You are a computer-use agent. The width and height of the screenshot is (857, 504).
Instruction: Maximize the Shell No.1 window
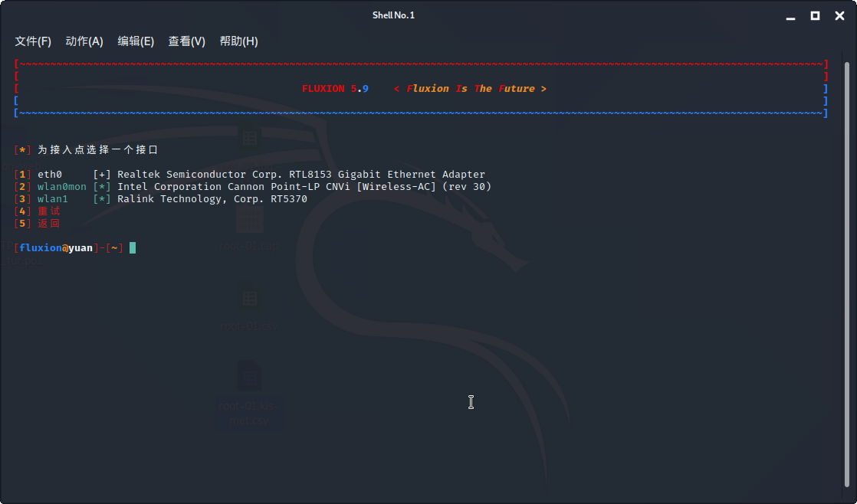[815, 16]
